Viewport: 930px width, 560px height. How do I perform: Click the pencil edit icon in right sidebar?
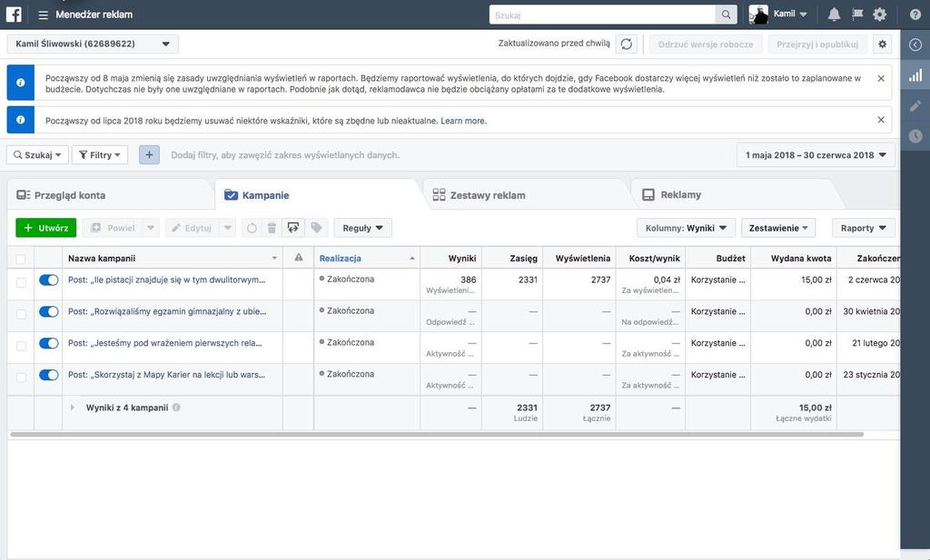(x=915, y=106)
